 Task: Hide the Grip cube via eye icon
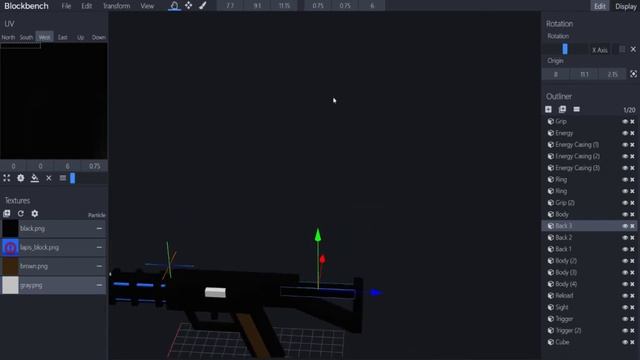(625, 122)
